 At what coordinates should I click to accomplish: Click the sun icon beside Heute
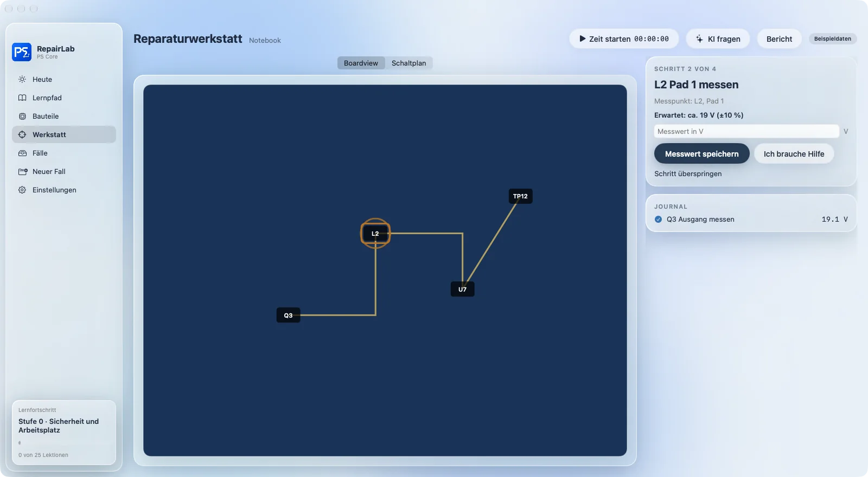pos(22,79)
